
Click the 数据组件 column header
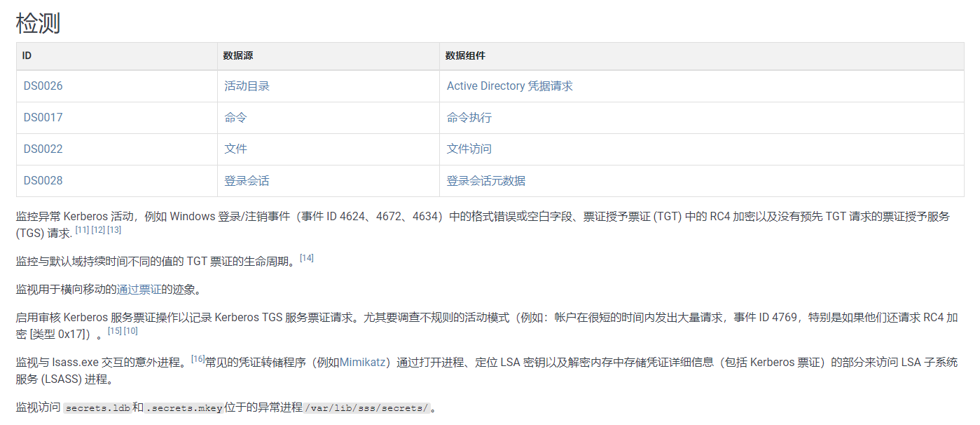[x=465, y=55]
